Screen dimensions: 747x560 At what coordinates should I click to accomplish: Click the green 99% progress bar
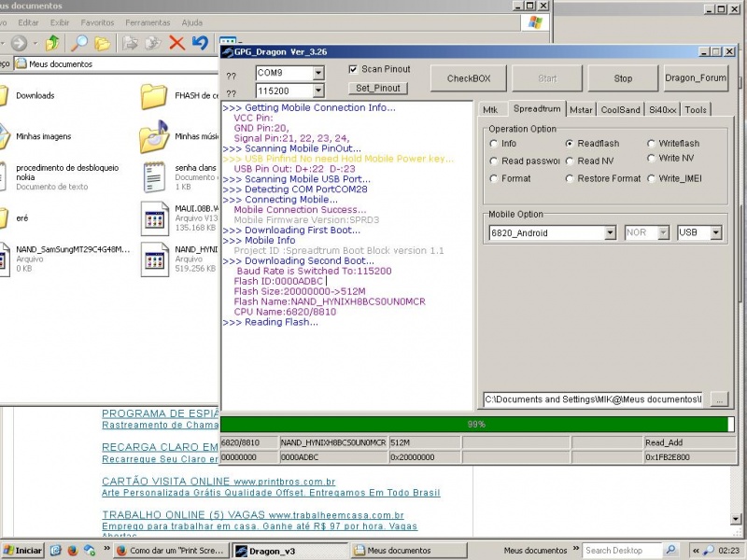click(477, 425)
